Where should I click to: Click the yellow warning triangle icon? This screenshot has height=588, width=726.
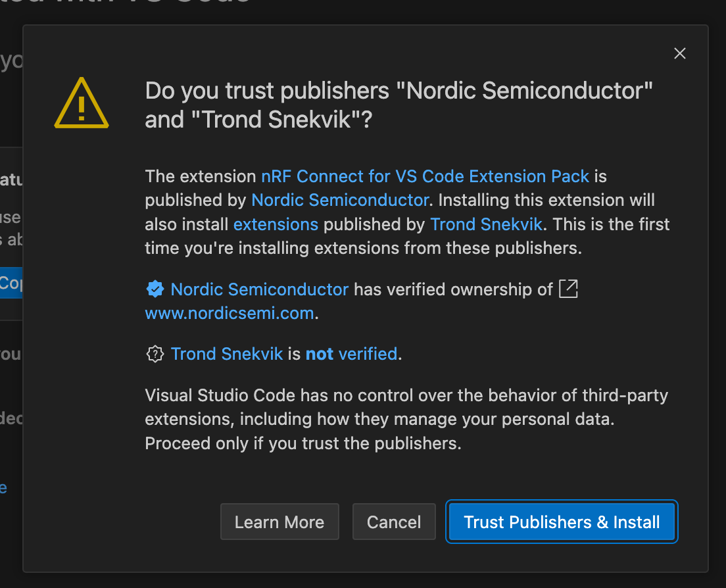tap(81, 104)
